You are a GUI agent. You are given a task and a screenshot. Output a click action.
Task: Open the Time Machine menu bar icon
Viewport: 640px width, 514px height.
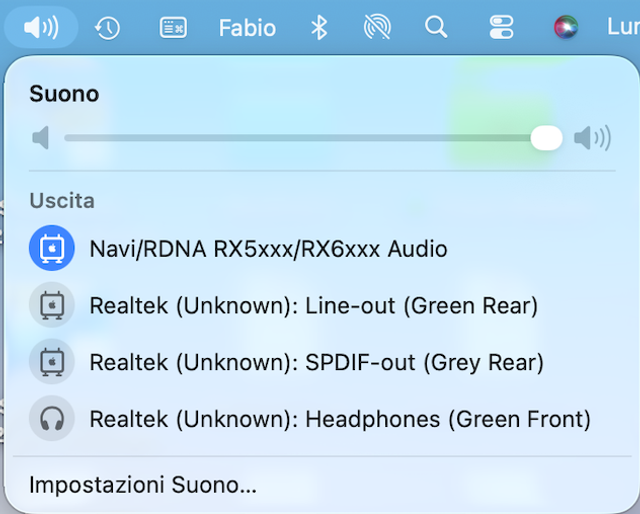107,28
